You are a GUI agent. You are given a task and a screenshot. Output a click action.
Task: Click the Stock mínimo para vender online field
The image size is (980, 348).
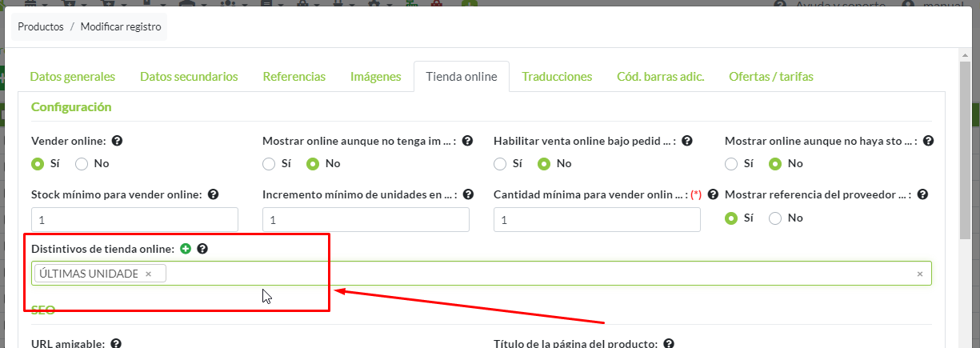(134, 219)
